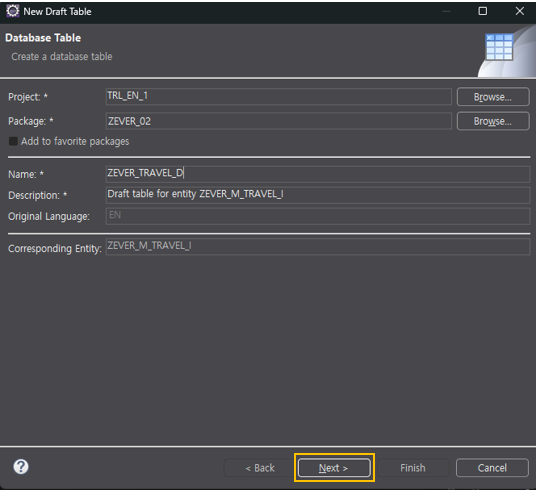
Task: Click the Next button
Action: click(334, 468)
